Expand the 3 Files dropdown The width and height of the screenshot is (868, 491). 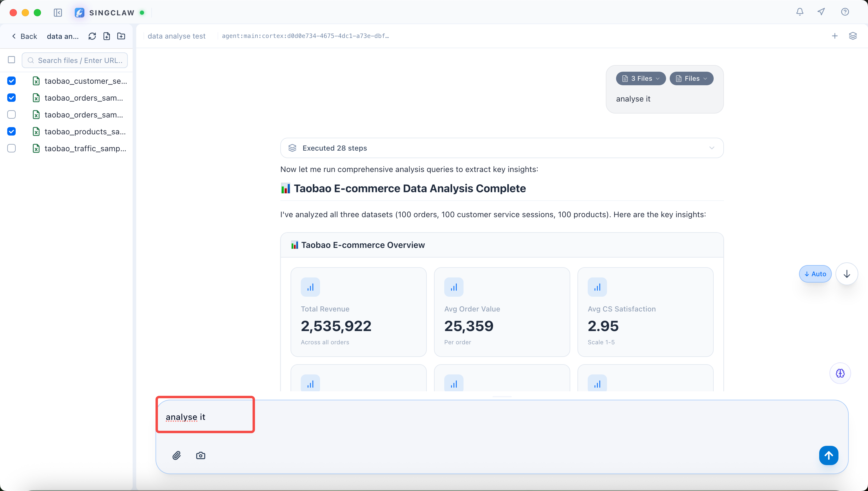click(641, 79)
